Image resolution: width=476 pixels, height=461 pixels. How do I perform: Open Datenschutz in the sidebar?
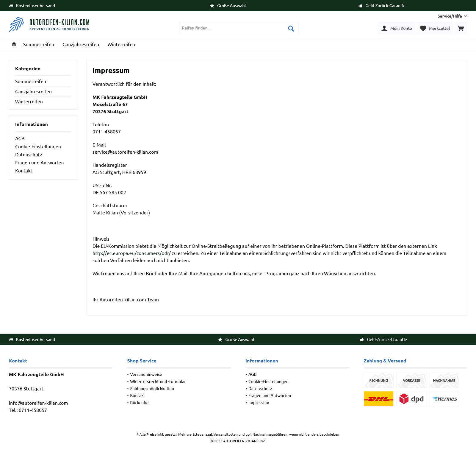click(29, 155)
